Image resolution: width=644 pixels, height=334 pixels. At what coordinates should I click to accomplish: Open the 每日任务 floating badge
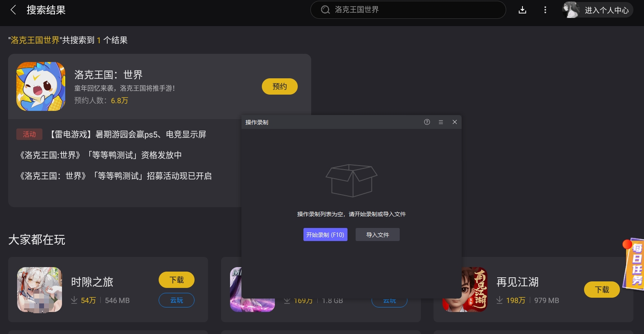[634, 264]
